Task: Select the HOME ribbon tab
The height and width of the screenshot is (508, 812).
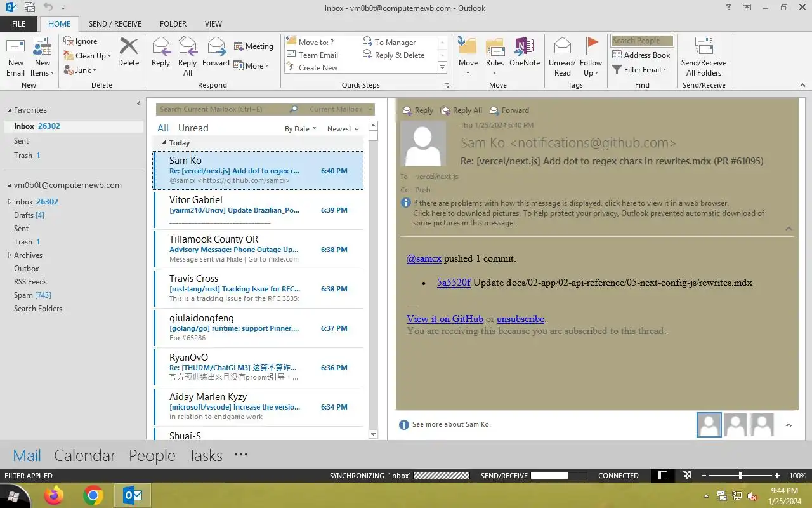Action: coord(60,24)
